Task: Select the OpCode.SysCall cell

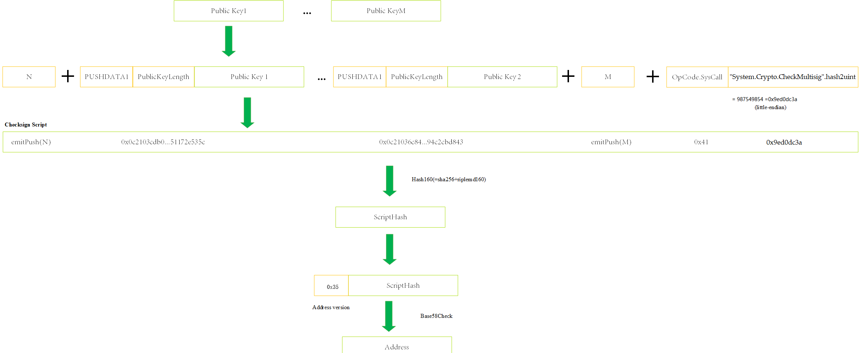Action: tap(697, 77)
